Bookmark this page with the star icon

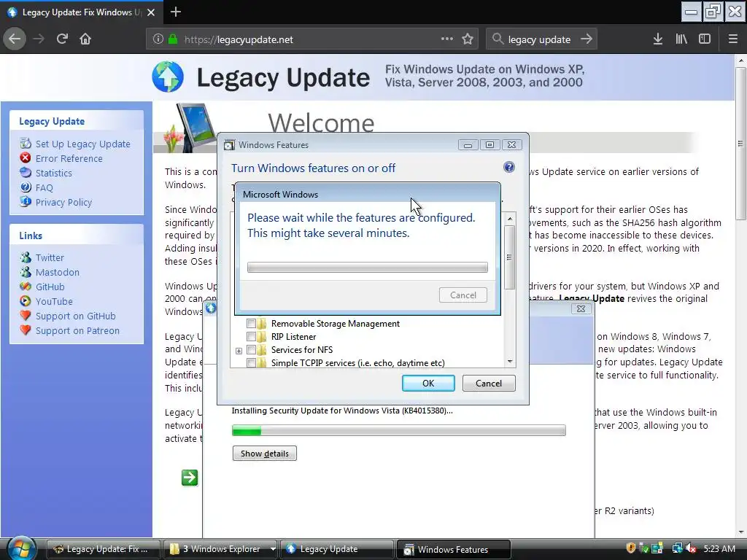point(468,39)
